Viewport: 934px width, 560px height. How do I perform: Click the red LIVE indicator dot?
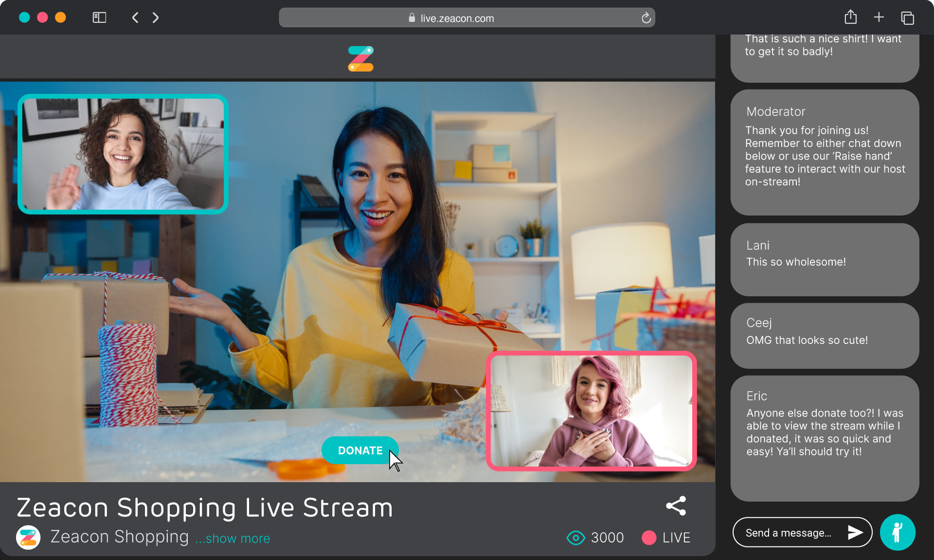(x=648, y=538)
